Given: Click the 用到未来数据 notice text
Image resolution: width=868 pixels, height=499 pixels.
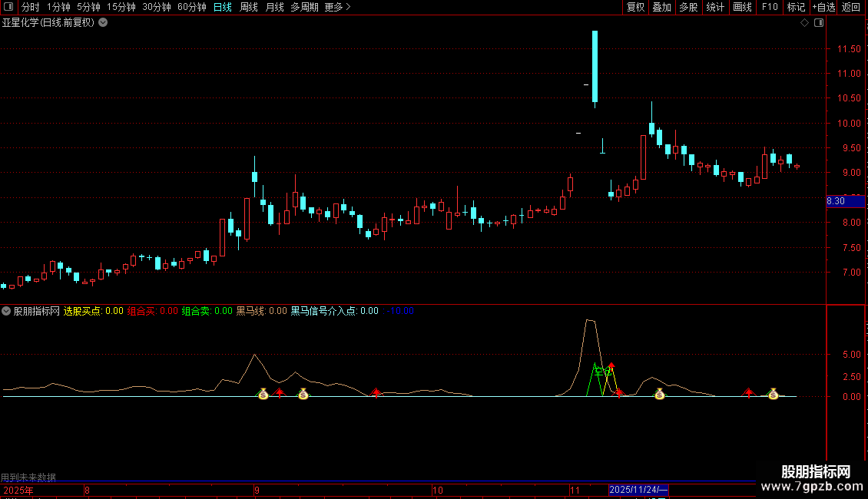Looking at the screenshot, I should 28,477.
